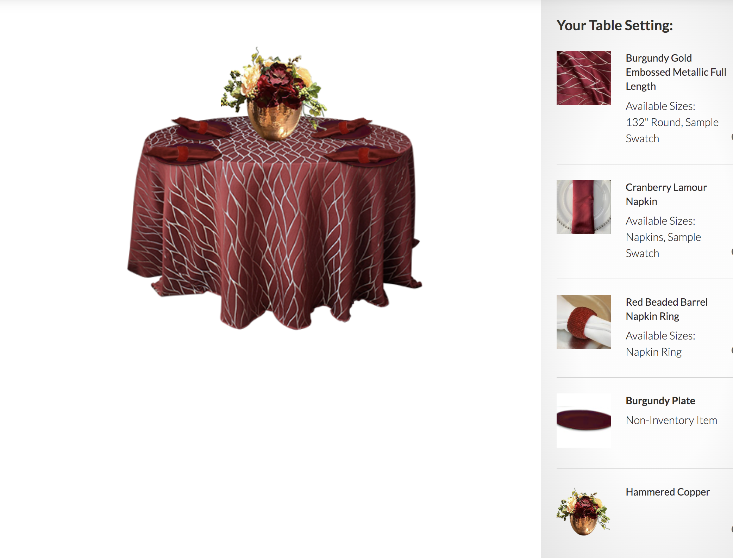
Task: Click the Napkins, Sample Swatch sizes text
Action: (663, 245)
